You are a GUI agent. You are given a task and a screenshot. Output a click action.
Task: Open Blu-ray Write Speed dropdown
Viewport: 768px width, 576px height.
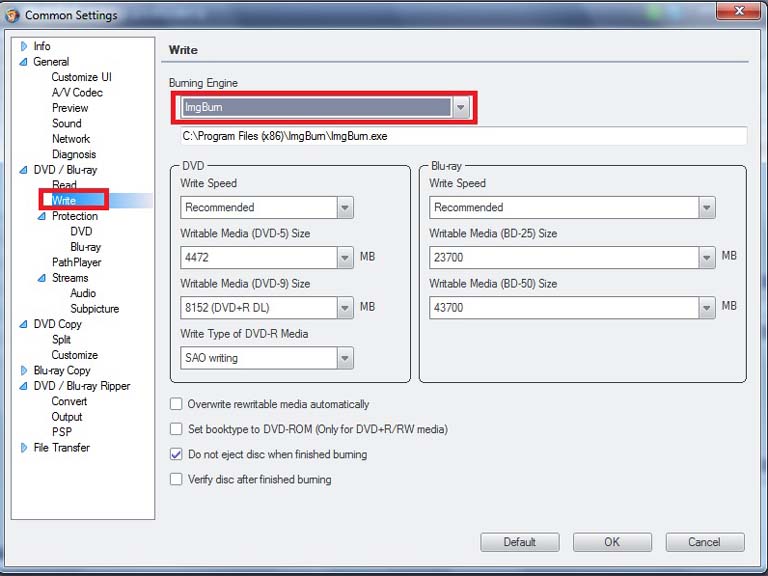coord(707,208)
